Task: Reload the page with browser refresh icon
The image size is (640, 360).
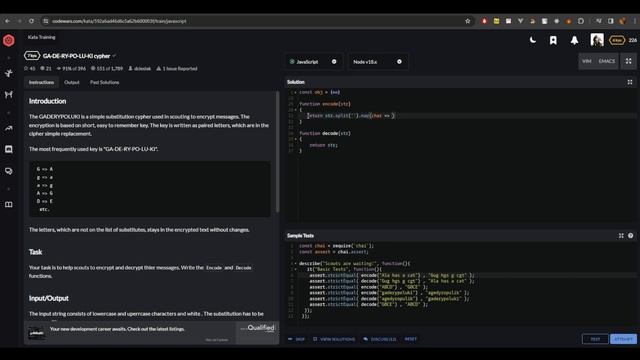Action: 31,21
